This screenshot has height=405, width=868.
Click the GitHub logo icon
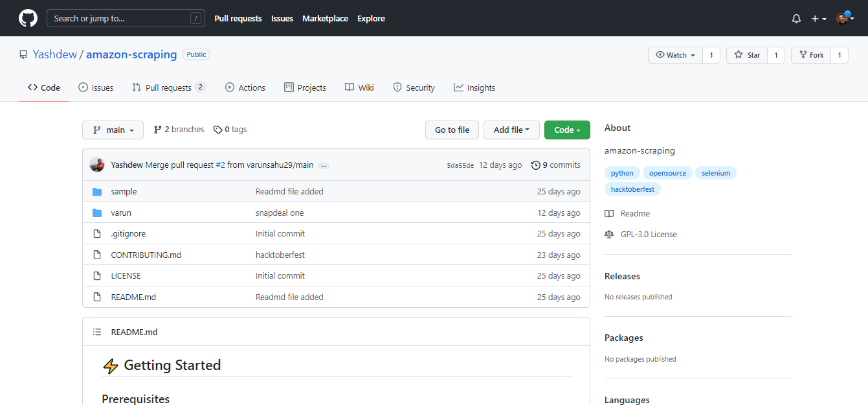28,18
